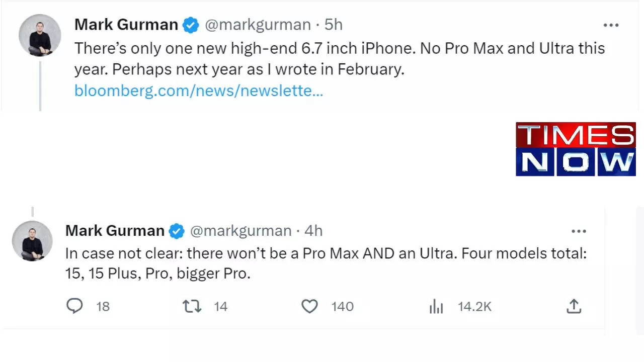This screenshot has height=362, width=644.
Task: Open @markgurman handle in second tweet
Action: click(x=240, y=231)
